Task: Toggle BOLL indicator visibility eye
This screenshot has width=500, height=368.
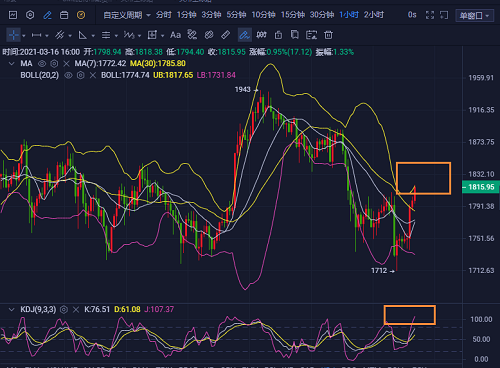Action: [68, 75]
